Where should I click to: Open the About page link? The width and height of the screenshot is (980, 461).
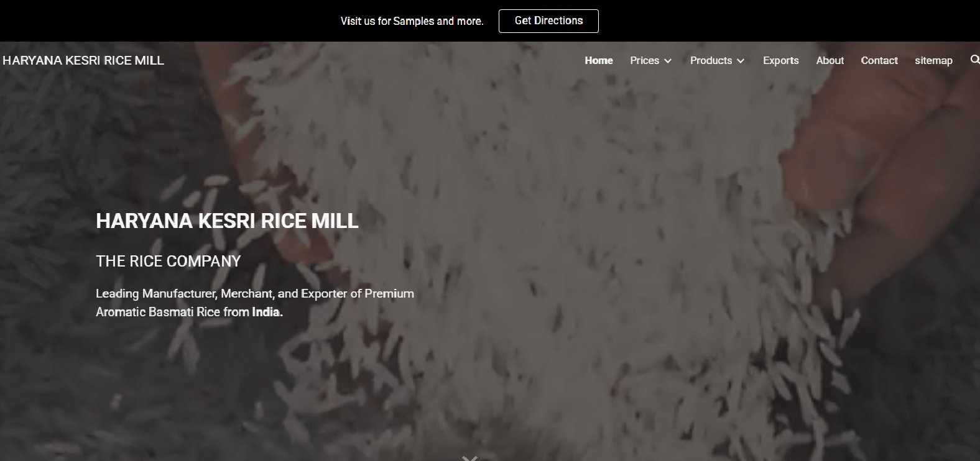pos(830,60)
